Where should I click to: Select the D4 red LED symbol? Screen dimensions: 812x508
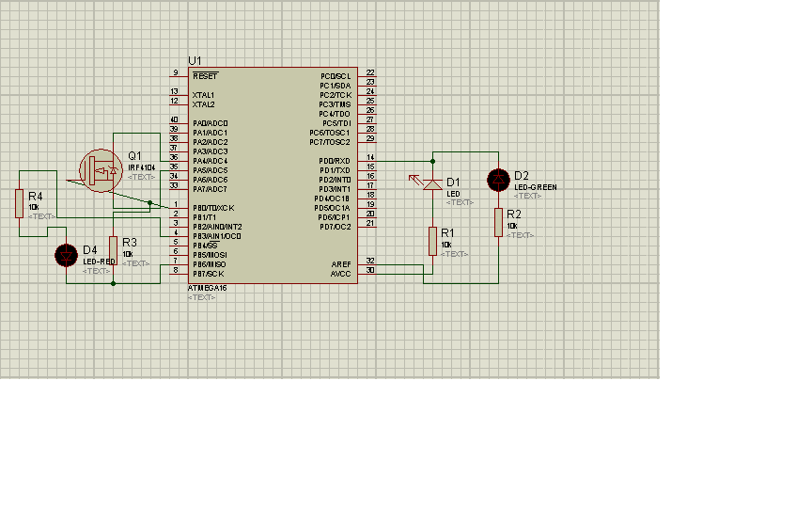[67, 256]
